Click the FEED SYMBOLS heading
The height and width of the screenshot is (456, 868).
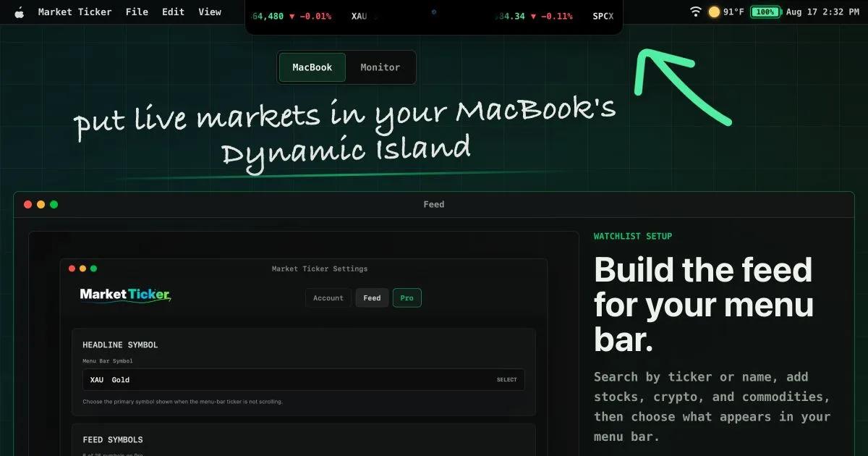(x=113, y=440)
